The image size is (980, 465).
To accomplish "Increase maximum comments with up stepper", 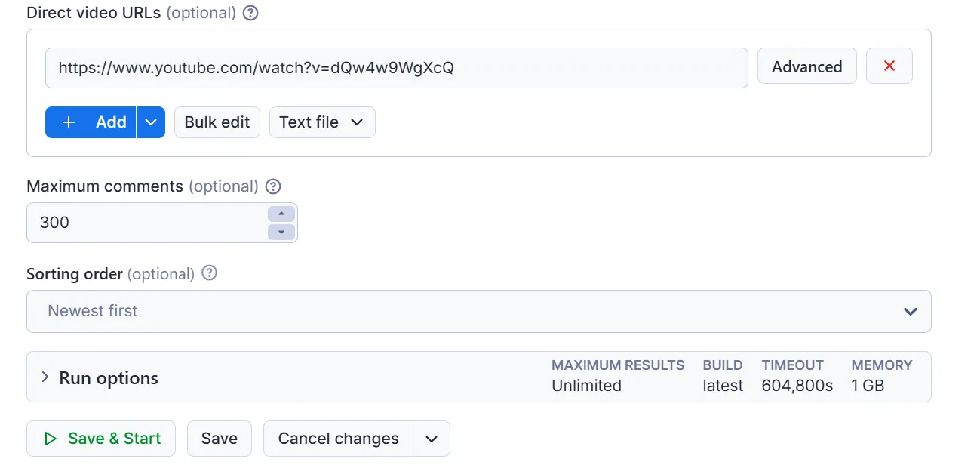I will point(281,214).
